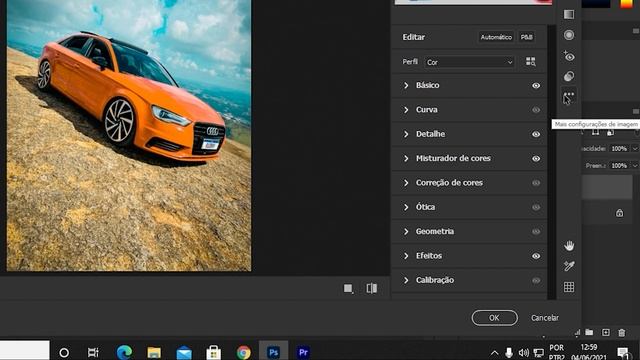The width and height of the screenshot is (640, 360).
Task: Click the Task View taskbar icon
Action: coord(93,352)
